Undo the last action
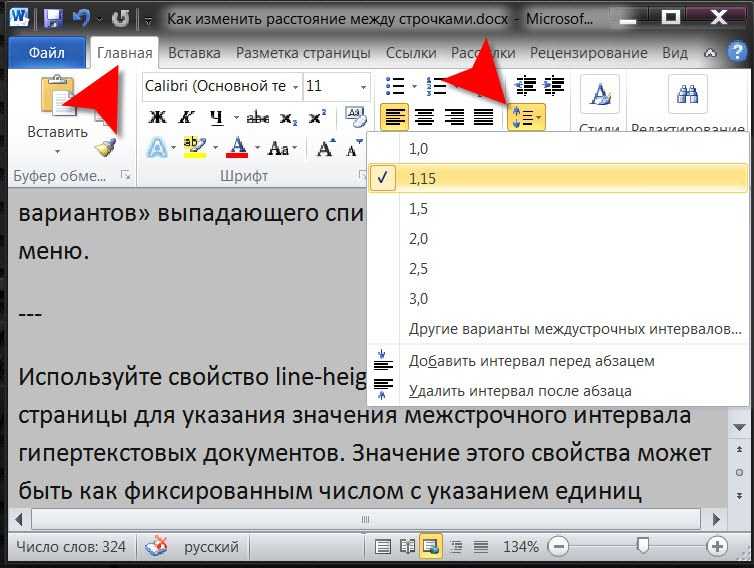Viewport: 754px width, 568px height. (x=81, y=18)
